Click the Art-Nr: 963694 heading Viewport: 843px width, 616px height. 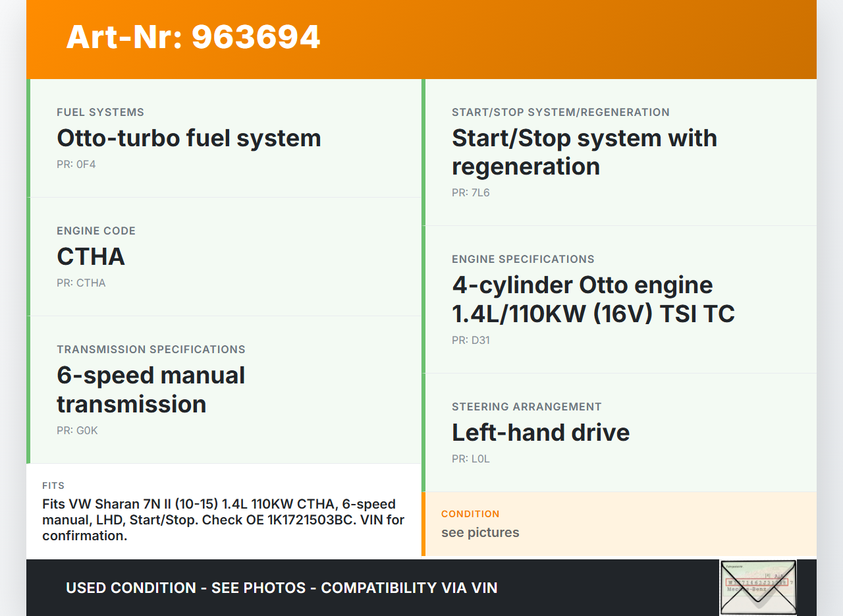[x=193, y=37]
